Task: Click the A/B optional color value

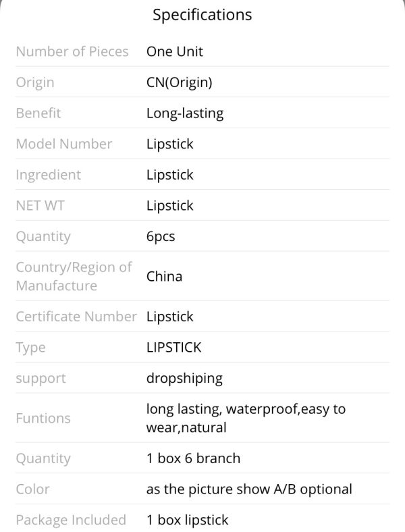Action: click(x=249, y=489)
